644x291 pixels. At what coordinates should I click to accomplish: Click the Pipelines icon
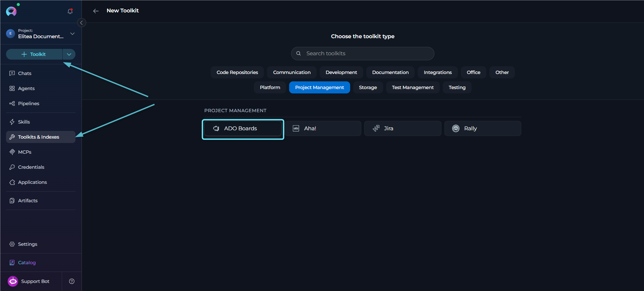tap(12, 103)
